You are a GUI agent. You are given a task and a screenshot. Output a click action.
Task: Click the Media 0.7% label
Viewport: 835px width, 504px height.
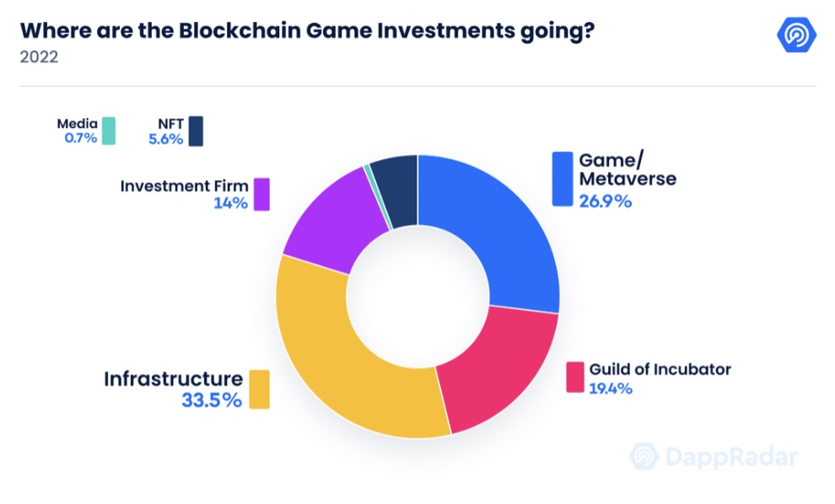coord(78,131)
